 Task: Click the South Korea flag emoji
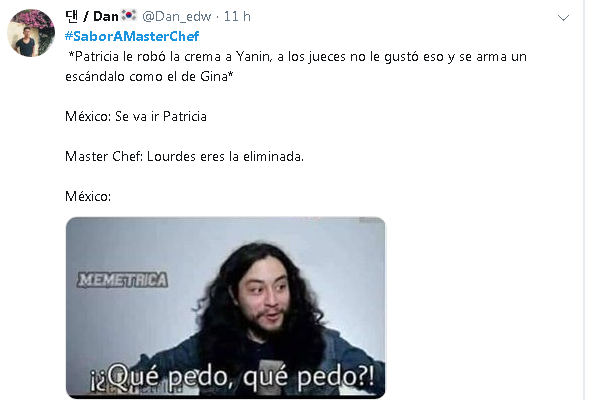coord(129,15)
